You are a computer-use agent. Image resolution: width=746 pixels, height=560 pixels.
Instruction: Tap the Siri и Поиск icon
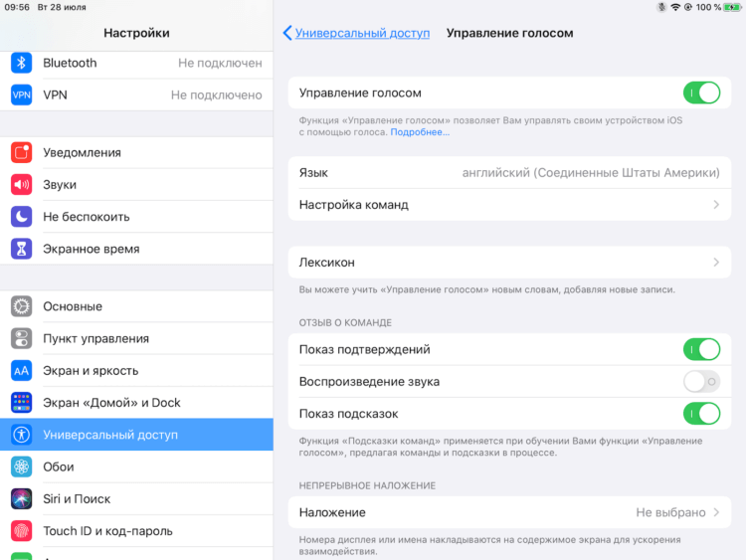22,498
